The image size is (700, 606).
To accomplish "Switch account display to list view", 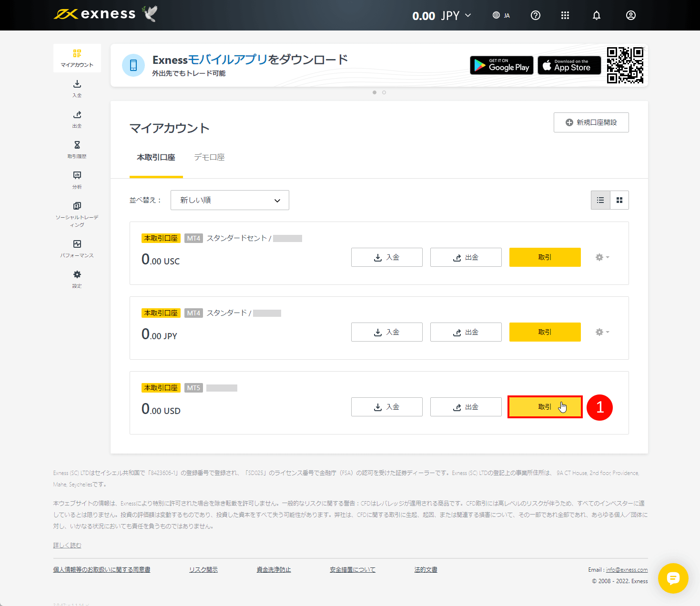I will (600, 200).
